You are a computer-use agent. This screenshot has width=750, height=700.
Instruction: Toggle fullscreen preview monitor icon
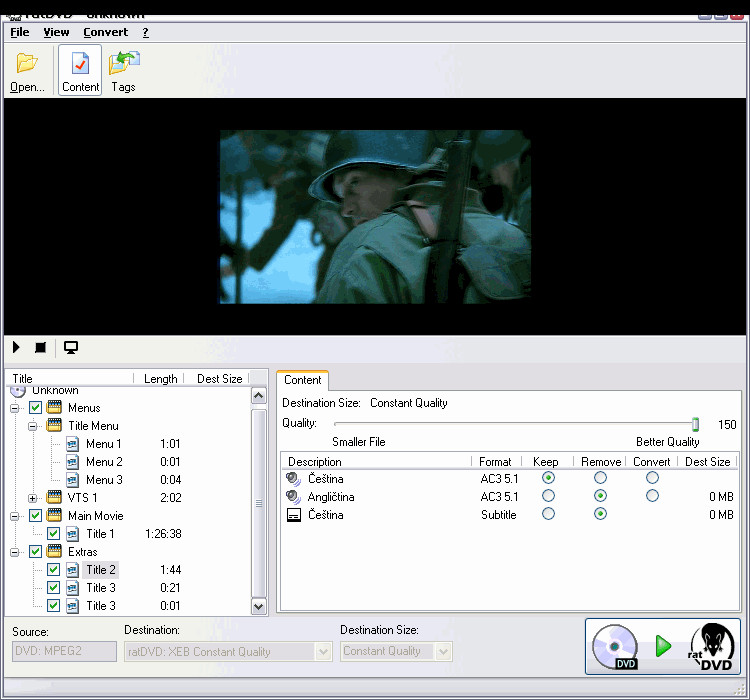pos(71,348)
